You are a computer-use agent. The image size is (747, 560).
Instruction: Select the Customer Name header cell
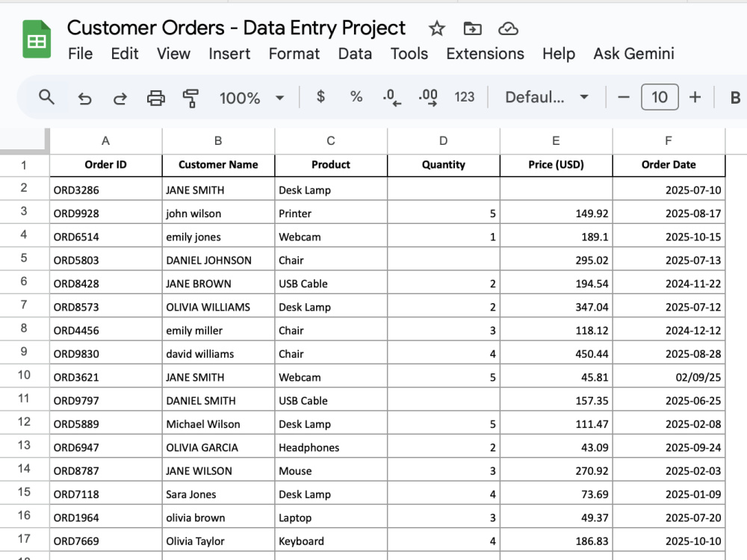tap(218, 165)
